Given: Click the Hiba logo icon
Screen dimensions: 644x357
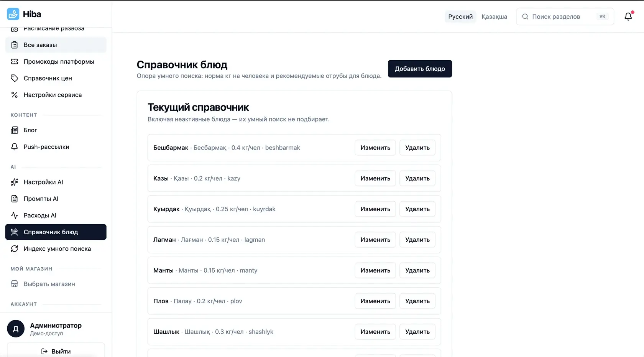Looking at the screenshot, I should click(x=13, y=14).
